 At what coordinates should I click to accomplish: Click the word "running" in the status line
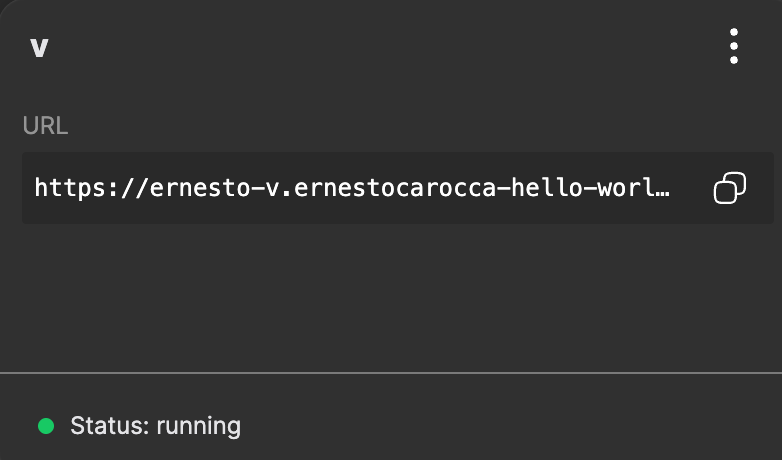coord(198,427)
